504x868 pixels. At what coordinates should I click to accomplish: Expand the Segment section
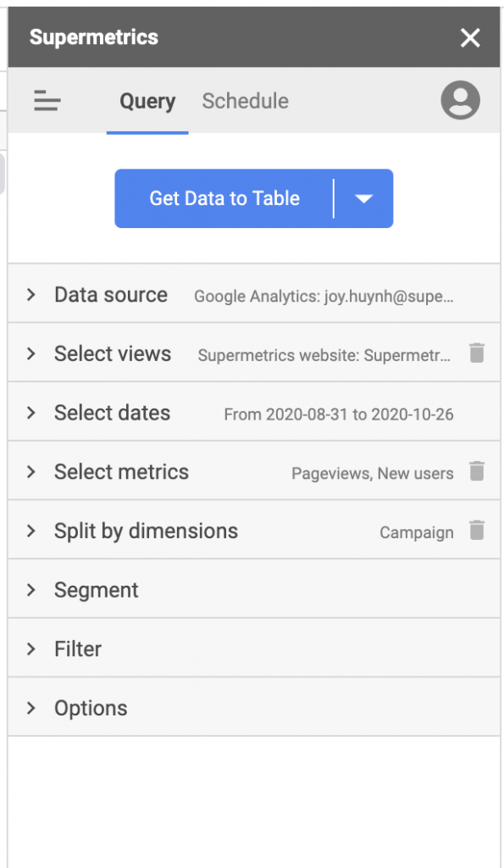click(254, 590)
